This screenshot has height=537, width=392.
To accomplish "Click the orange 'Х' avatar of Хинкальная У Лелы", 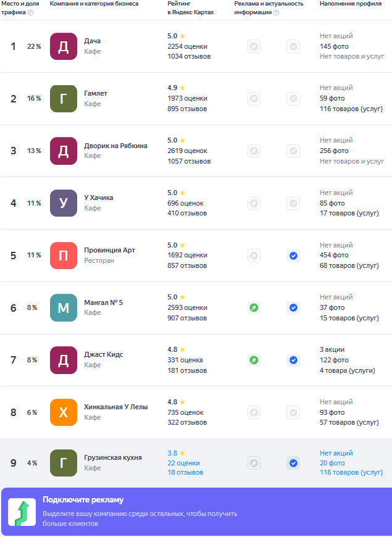I will coord(64,412).
